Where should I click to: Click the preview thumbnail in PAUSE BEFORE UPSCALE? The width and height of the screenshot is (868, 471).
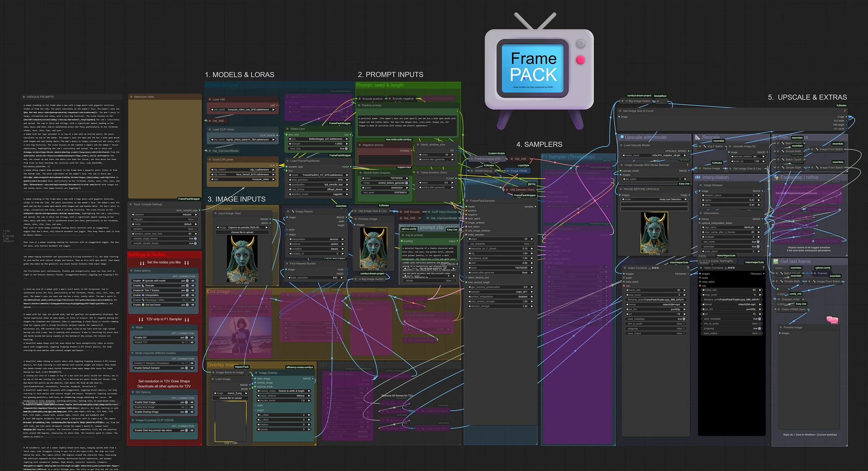pos(654,232)
